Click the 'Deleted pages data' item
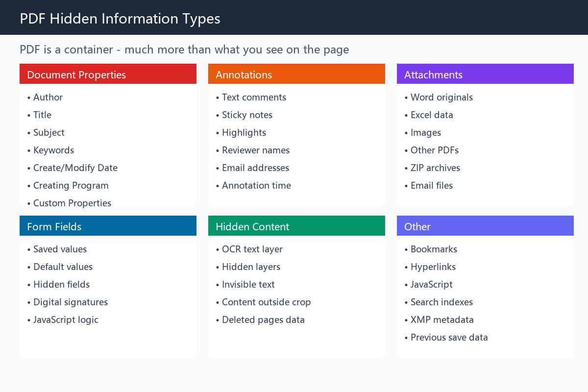Screen dimensions: 588x392 pyautogui.click(x=260, y=319)
